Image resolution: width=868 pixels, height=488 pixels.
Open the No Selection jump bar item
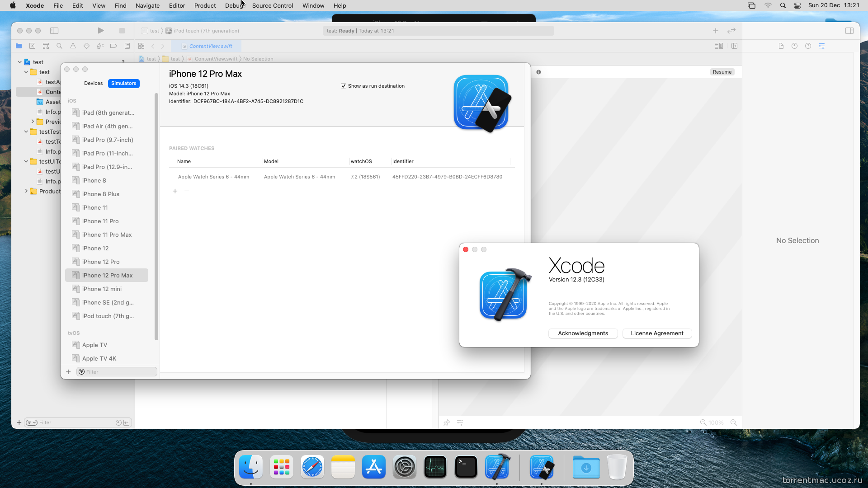pos(258,59)
